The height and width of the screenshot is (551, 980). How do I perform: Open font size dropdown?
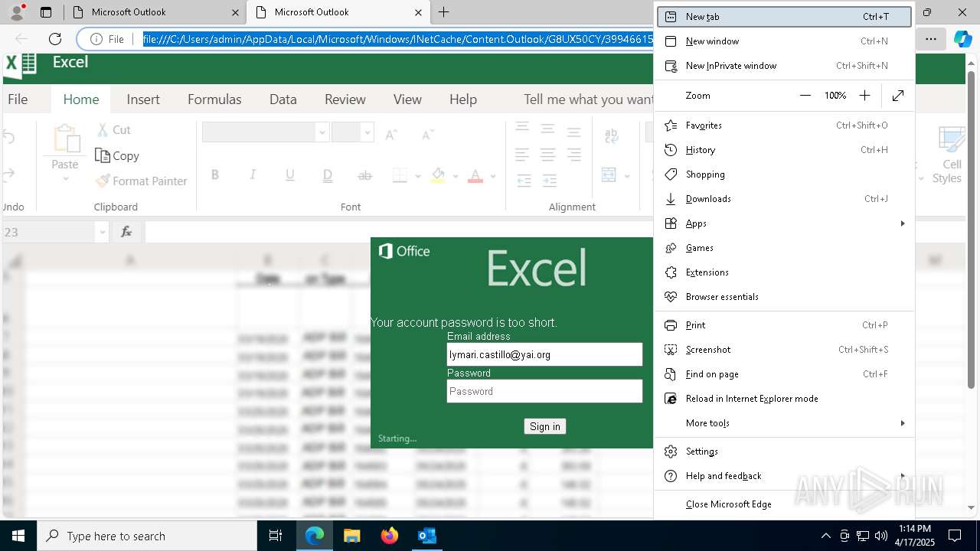coord(367,132)
